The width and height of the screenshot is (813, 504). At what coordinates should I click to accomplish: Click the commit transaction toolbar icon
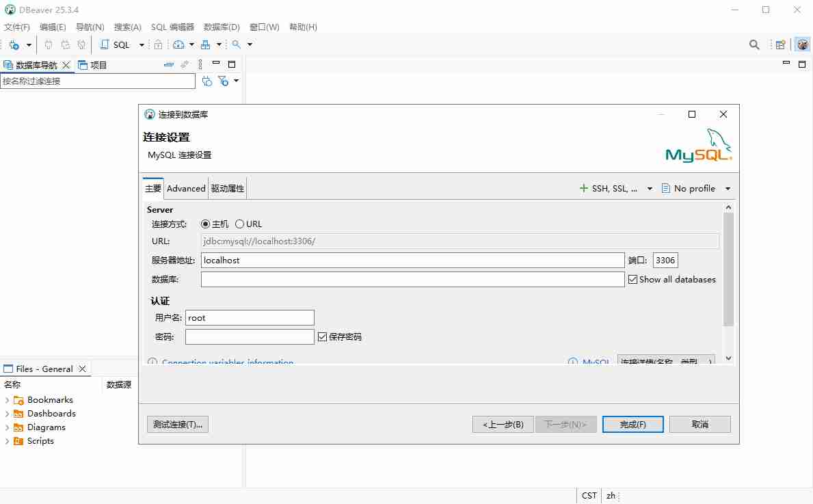tap(48, 44)
